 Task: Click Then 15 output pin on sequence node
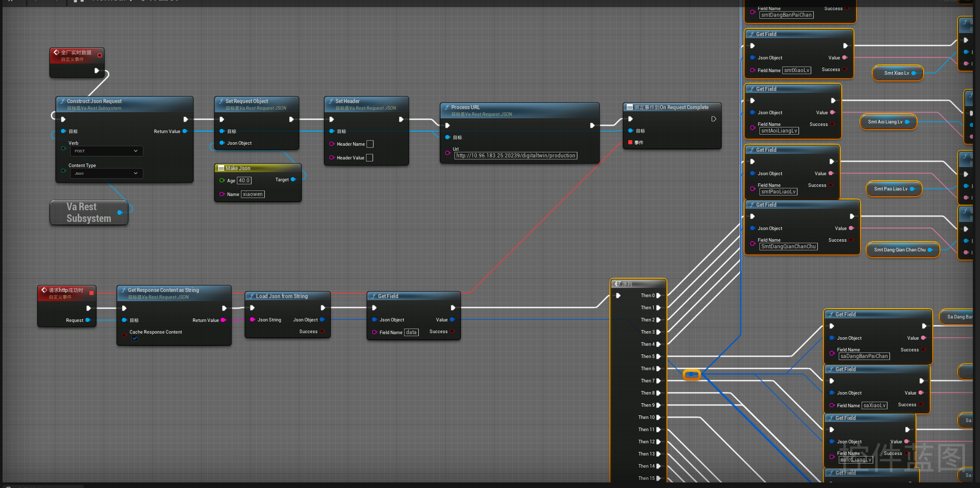(658, 478)
